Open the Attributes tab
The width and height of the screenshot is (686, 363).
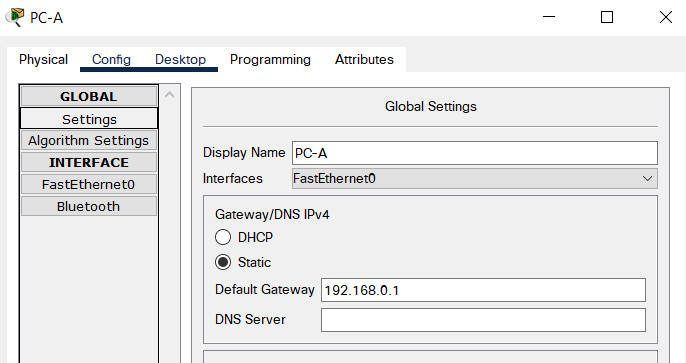pos(364,59)
